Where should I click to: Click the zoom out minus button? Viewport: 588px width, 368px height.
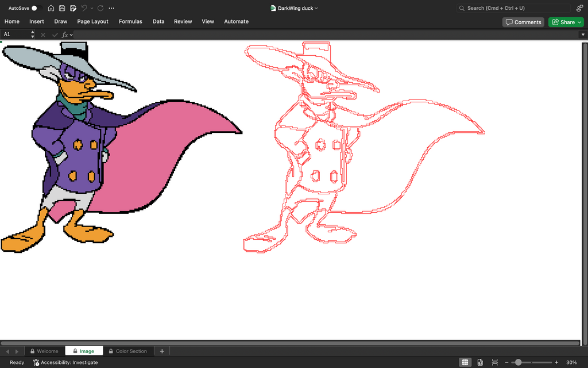(506, 362)
